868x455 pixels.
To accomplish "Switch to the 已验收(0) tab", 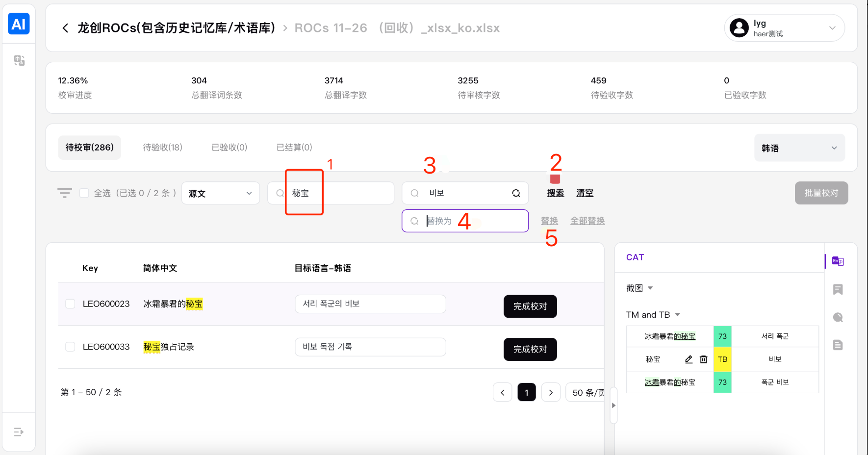I will [x=229, y=148].
